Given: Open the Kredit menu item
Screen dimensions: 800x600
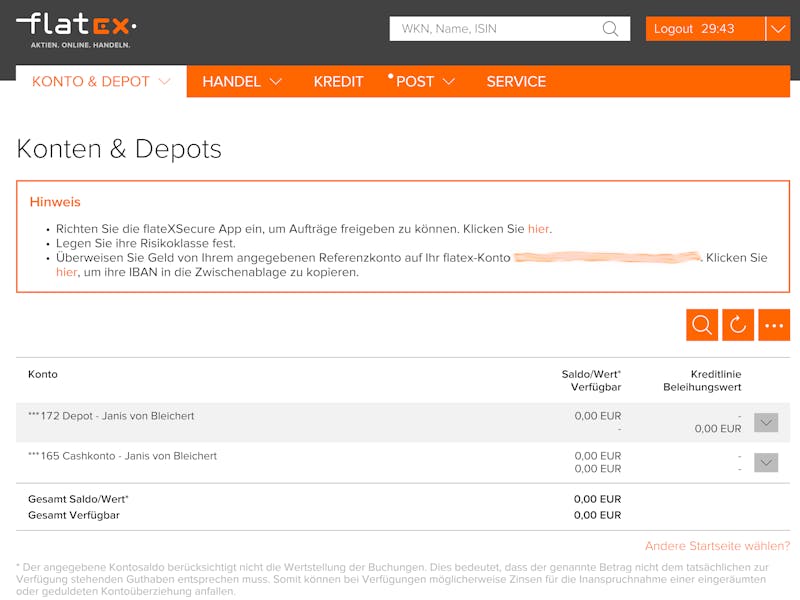Looking at the screenshot, I should [x=338, y=81].
